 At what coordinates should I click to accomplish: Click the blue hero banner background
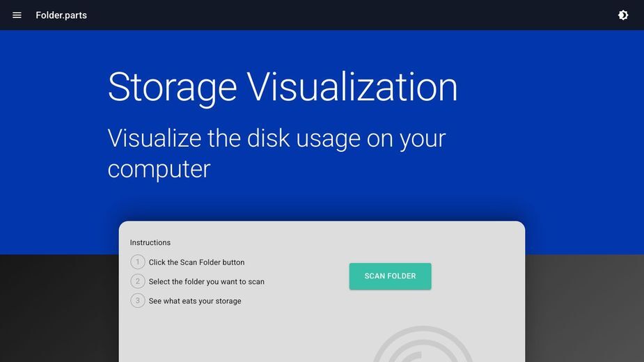pyautogui.click(x=554, y=123)
